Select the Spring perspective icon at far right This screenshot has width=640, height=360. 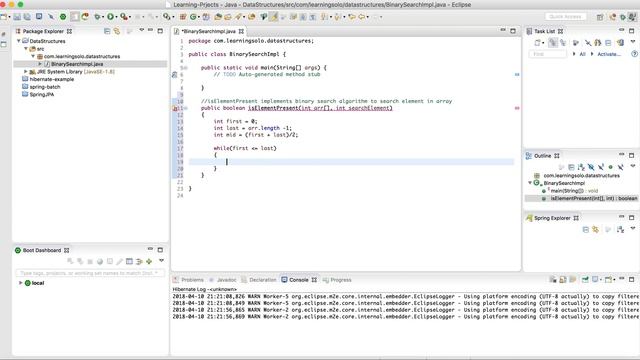click(632, 17)
